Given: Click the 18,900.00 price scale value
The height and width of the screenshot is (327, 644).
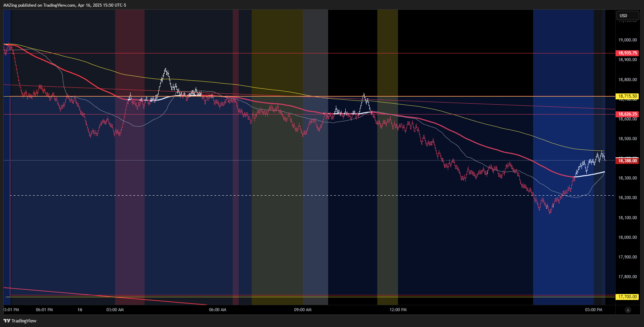Looking at the screenshot, I should click(628, 60).
